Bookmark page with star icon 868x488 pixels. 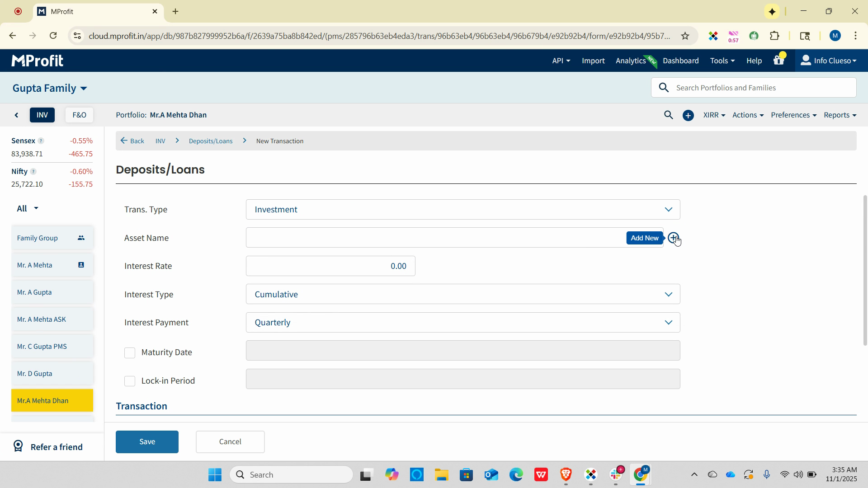click(685, 36)
